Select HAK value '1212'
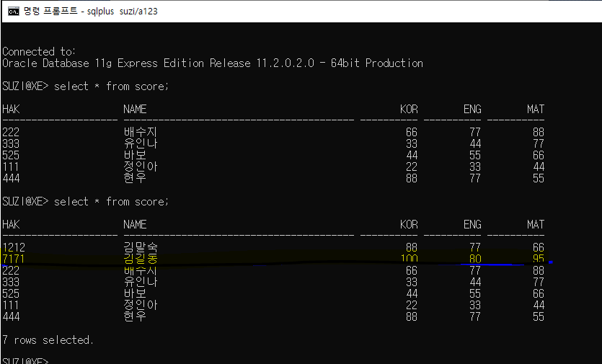The height and width of the screenshot is (364, 602). 14,248
